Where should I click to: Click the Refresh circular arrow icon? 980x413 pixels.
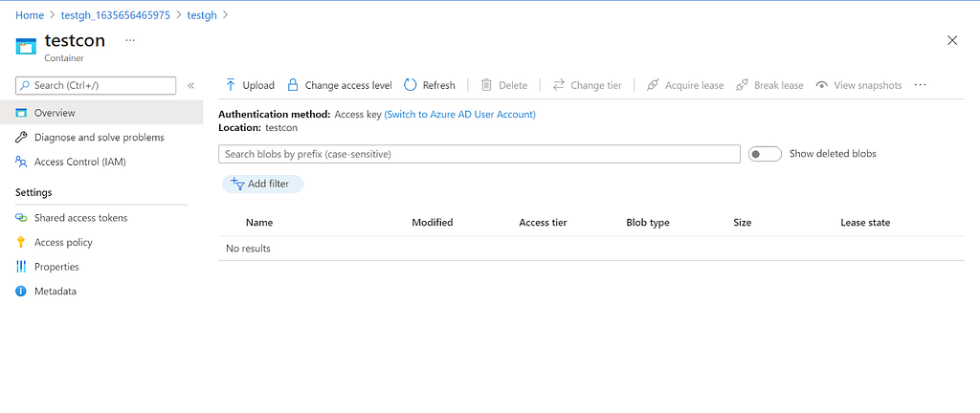click(x=410, y=85)
